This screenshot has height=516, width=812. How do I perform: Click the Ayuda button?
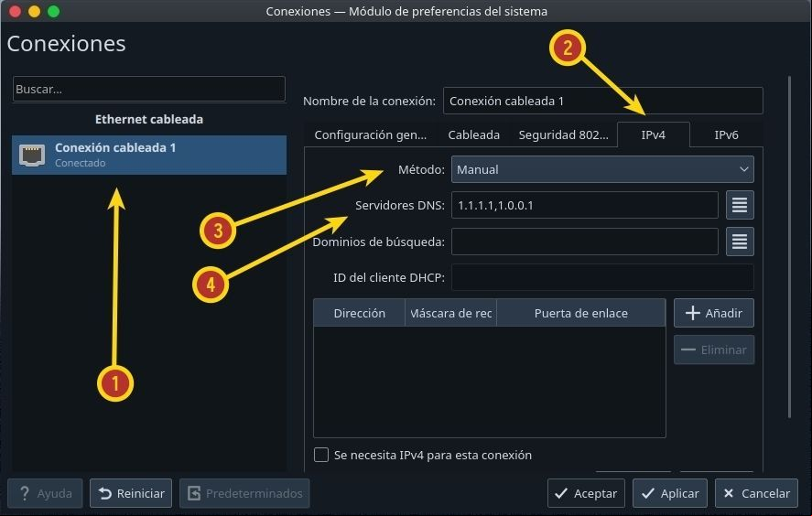(x=45, y=493)
